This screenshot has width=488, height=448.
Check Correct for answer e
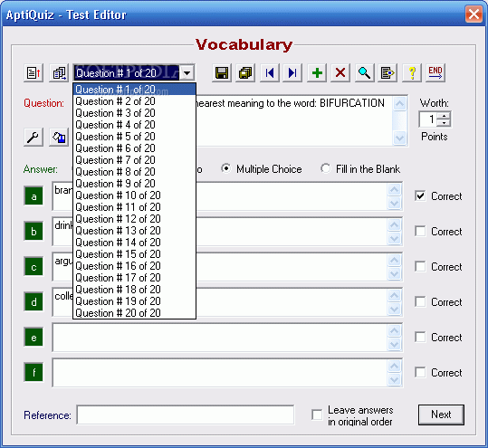click(420, 337)
